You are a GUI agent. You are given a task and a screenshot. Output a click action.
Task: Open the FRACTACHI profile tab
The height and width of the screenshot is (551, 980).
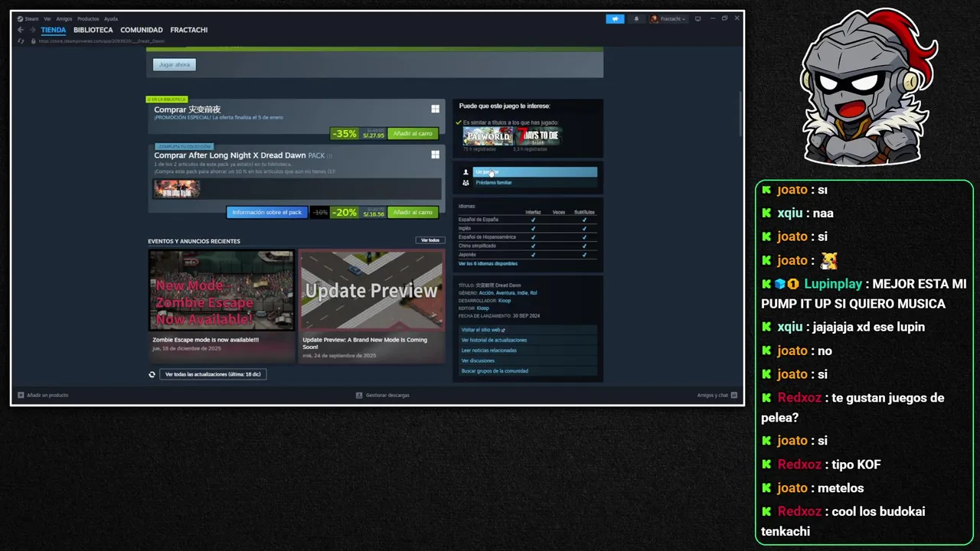click(x=189, y=30)
